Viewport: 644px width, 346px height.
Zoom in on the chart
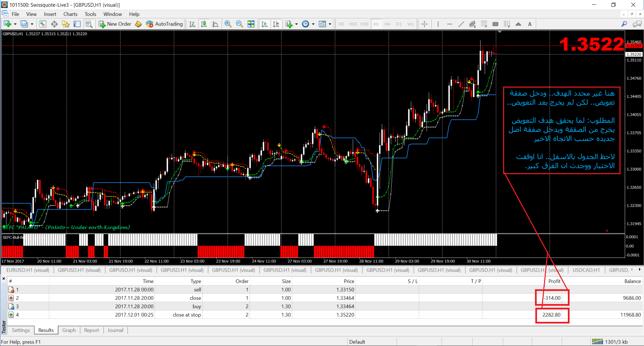[228, 24]
